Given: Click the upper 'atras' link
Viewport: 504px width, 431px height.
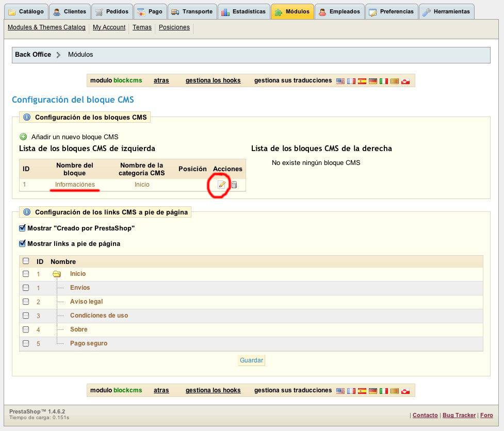Looking at the screenshot, I should coord(161,80).
